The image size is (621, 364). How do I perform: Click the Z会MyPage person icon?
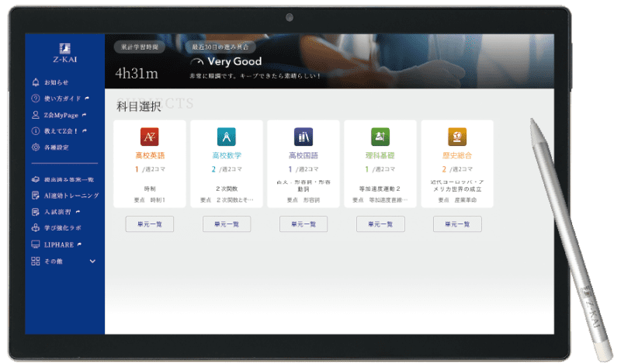point(36,115)
